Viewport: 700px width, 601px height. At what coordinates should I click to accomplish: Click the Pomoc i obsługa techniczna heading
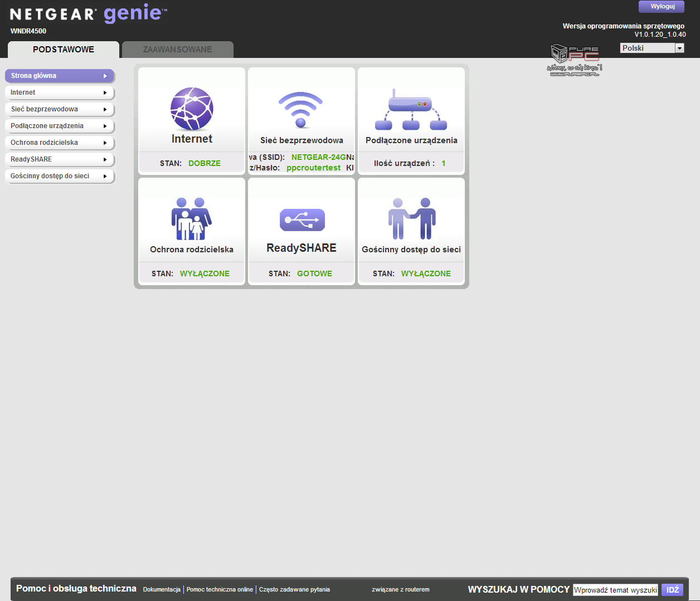click(x=76, y=589)
